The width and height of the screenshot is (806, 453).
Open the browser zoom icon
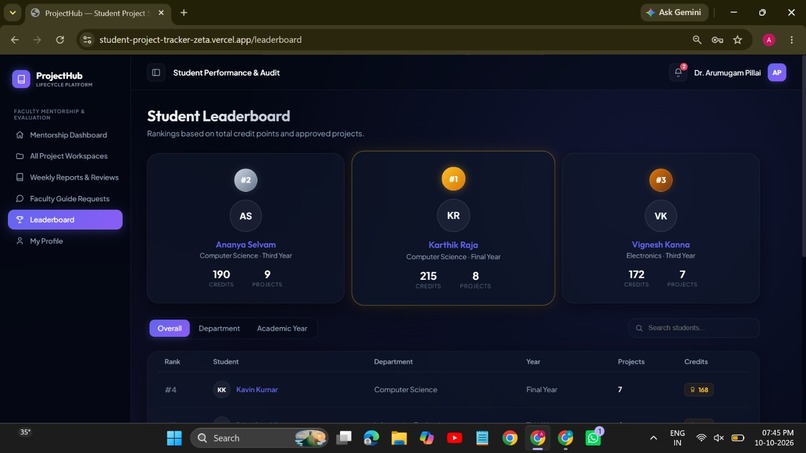click(x=697, y=40)
